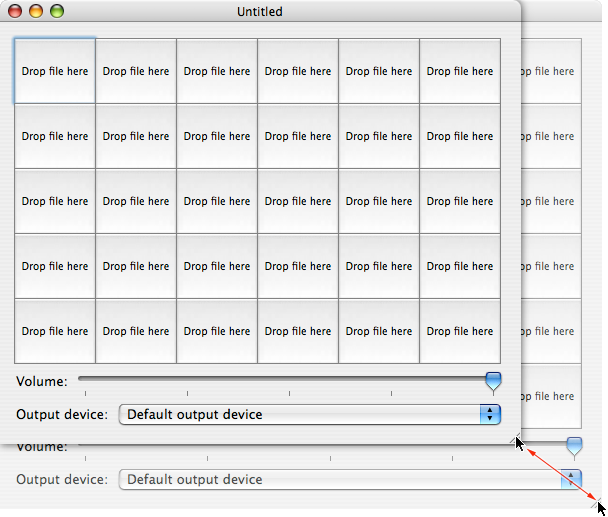This screenshot has width=608, height=517.
Task: Choose row four, column two Drop file here cell
Action: click(x=136, y=266)
